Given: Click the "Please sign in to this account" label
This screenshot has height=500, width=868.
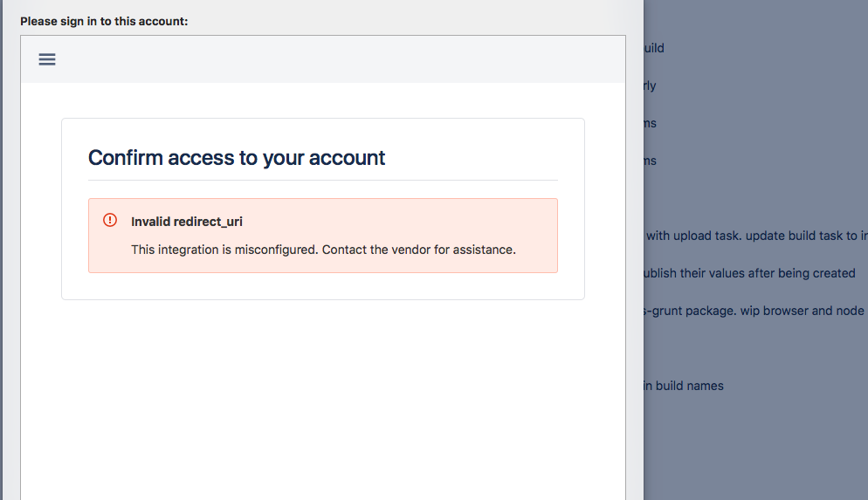Looking at the screenshot, I should click(x=104, y=21).
